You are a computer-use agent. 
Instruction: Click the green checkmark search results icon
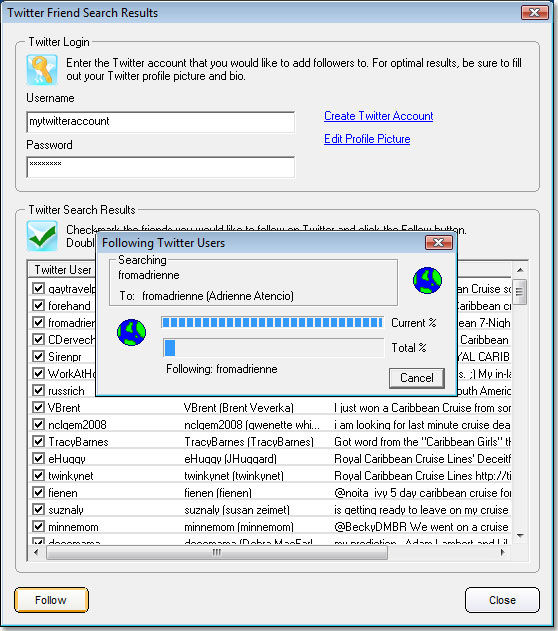coord(42,236)
